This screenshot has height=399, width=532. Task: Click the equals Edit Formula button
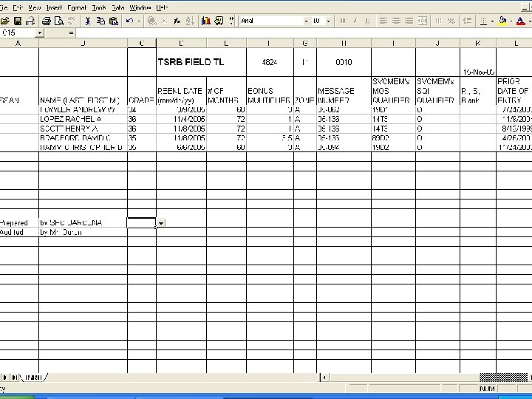coord(71,33)
